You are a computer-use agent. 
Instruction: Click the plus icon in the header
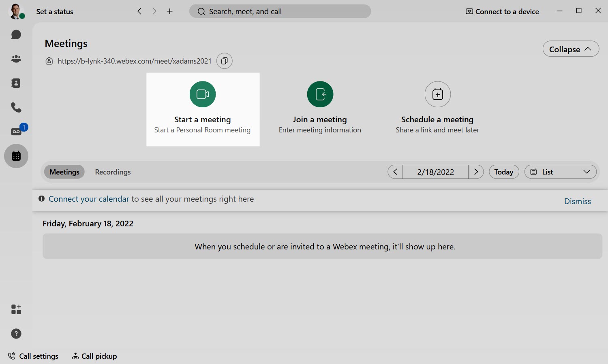click(x=170, y=11)
